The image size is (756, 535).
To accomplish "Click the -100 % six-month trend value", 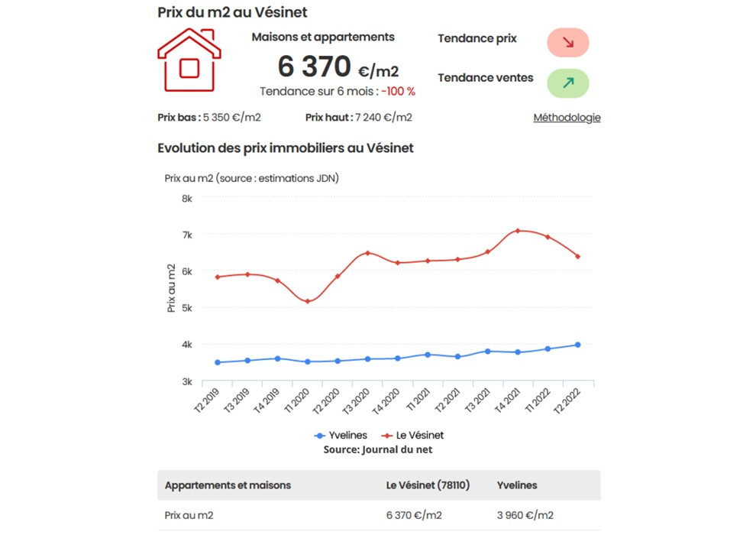I will point(399,92).
